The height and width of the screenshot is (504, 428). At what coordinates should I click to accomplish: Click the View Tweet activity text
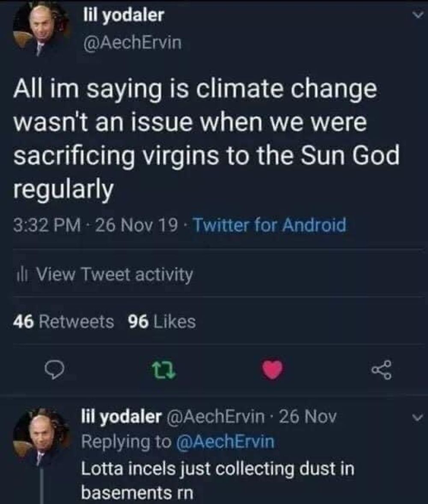[115, 275]
